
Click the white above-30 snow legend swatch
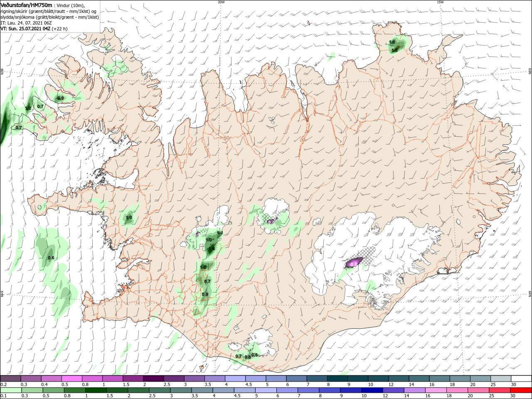click(x=521, y=379)
